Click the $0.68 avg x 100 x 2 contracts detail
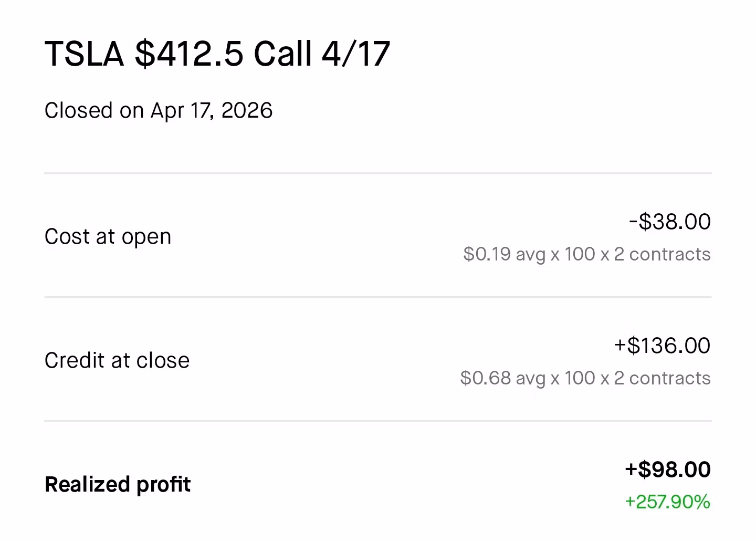756x542 pixels. coord(585,378)
